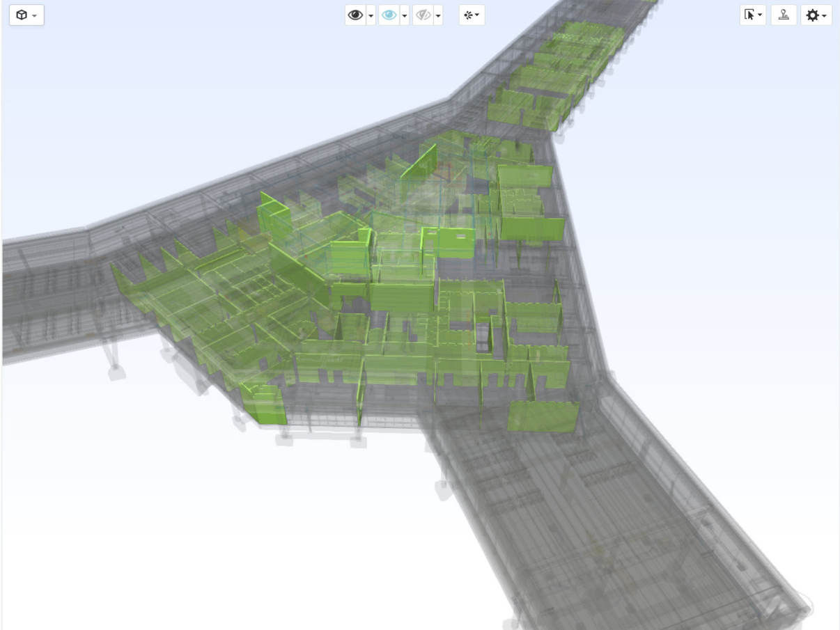Click the black eye show-all icon
Viewport: 840px width, 630px height.
pyautogui.click(x=355, y=15)
